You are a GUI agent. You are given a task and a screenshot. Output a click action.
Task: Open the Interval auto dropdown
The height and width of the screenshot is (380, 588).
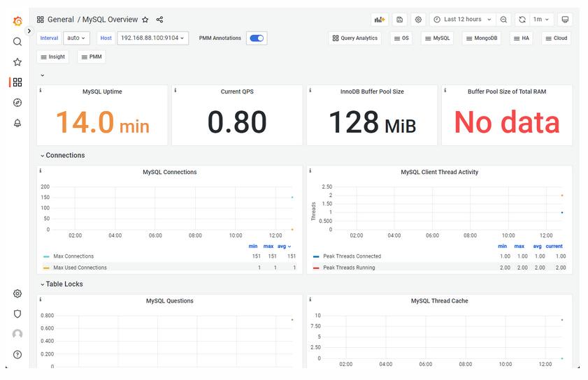[76, 38]
